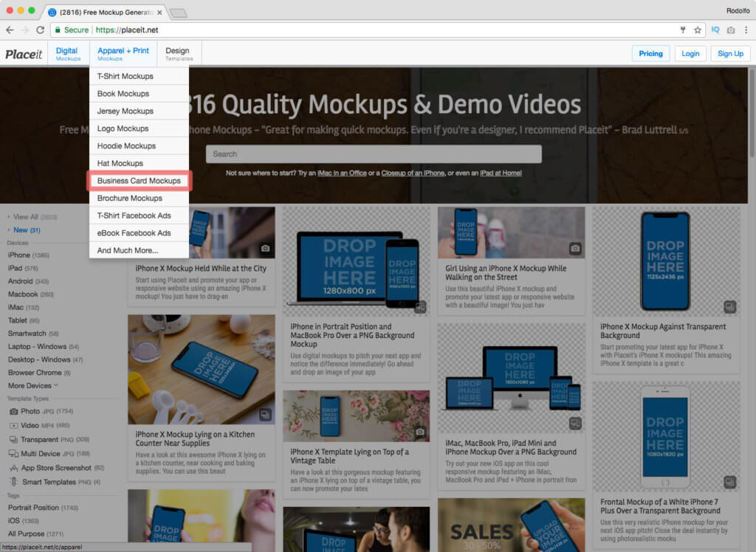Go back using the browser back arrow
The height and width of the screenshot is (552, 756).
click(x=10, y=30)
